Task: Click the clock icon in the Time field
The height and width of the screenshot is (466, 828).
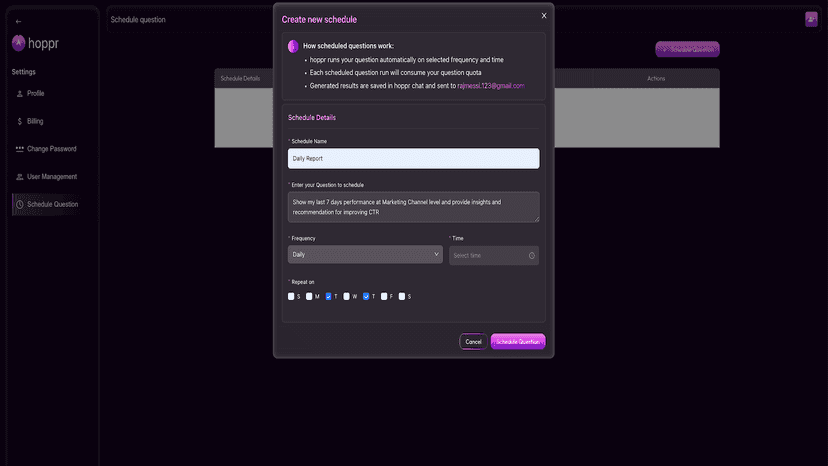Action: tap(532, 256)
